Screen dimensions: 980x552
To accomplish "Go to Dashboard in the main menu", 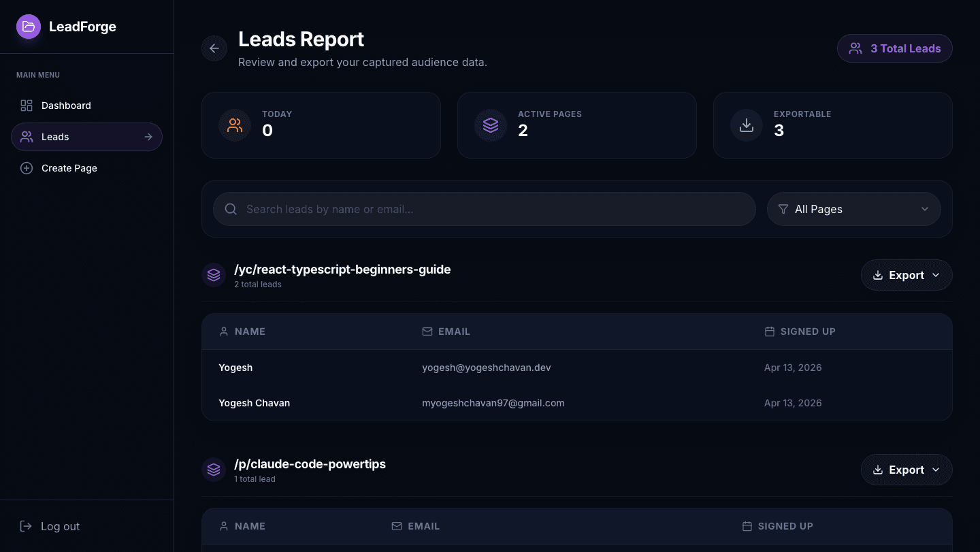I will [x=86, y=105].
